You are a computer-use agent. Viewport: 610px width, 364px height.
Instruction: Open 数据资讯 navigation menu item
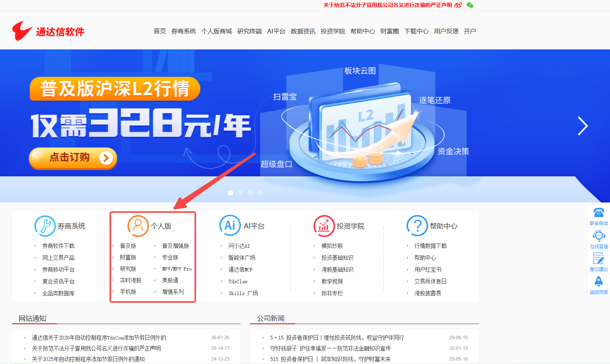pos(303,31)
